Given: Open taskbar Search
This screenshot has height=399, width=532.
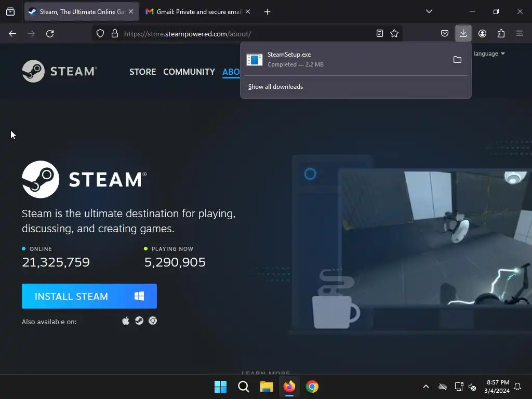Looking at the screenshot, I should [x=244, y=387].
